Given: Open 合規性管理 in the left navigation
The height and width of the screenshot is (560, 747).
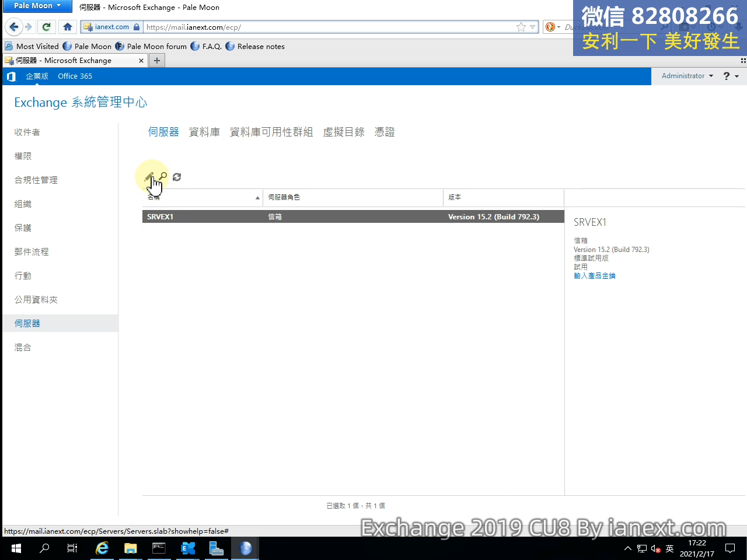Looking at the screenshot, I should coord(36,180).
